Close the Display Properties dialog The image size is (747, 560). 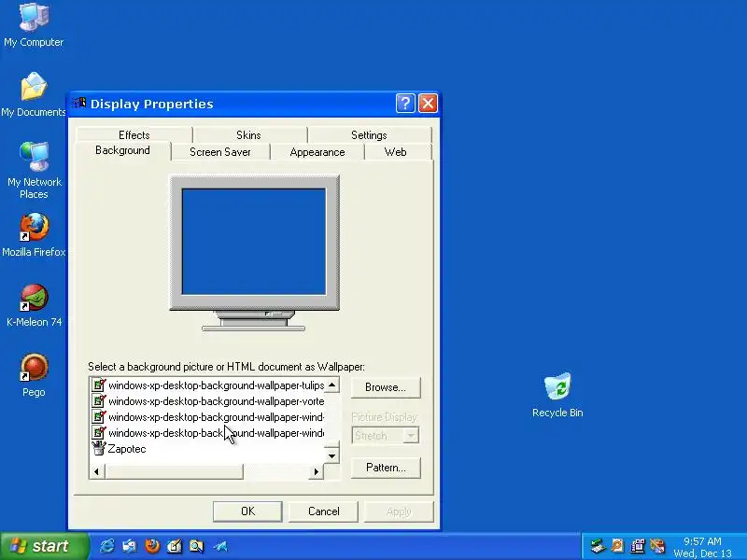(428, 104)
